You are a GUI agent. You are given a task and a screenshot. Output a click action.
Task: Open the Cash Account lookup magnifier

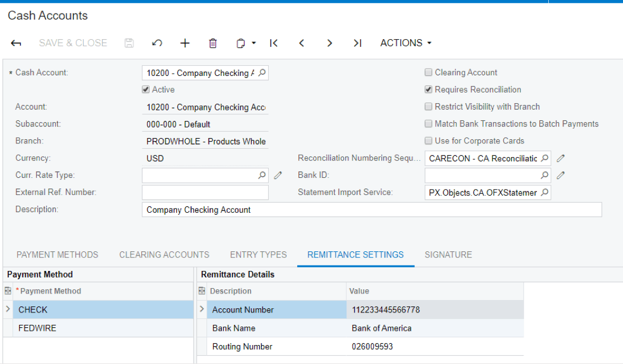262,73
